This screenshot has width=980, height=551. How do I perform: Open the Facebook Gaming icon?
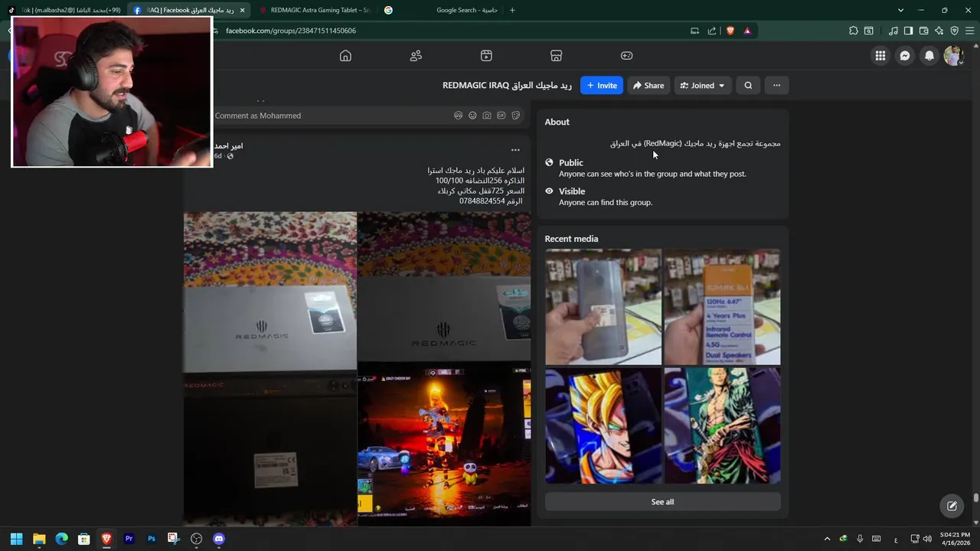click(x=626, y=56)
